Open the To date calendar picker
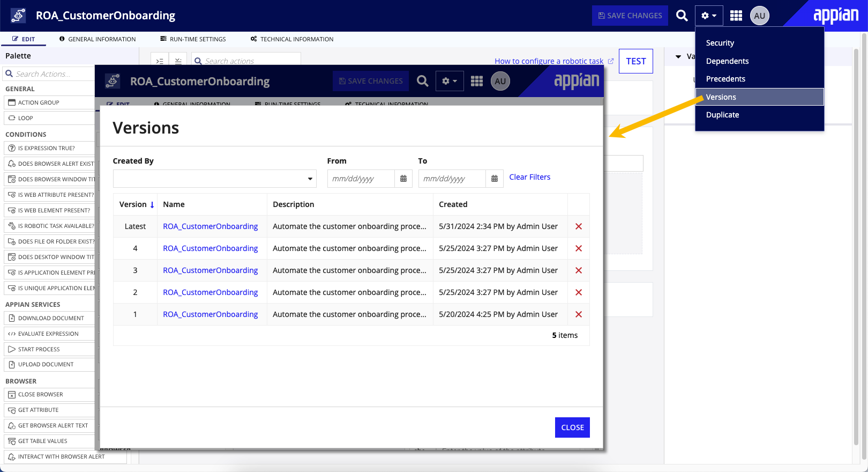Image resolution: width=868 pixels, height=472 pixels. (495, 179)
